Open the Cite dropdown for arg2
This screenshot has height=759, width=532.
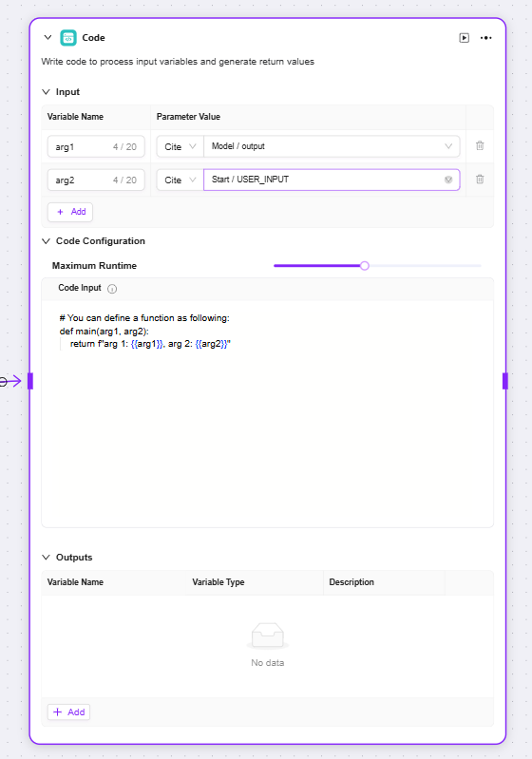tap(180, 180)
